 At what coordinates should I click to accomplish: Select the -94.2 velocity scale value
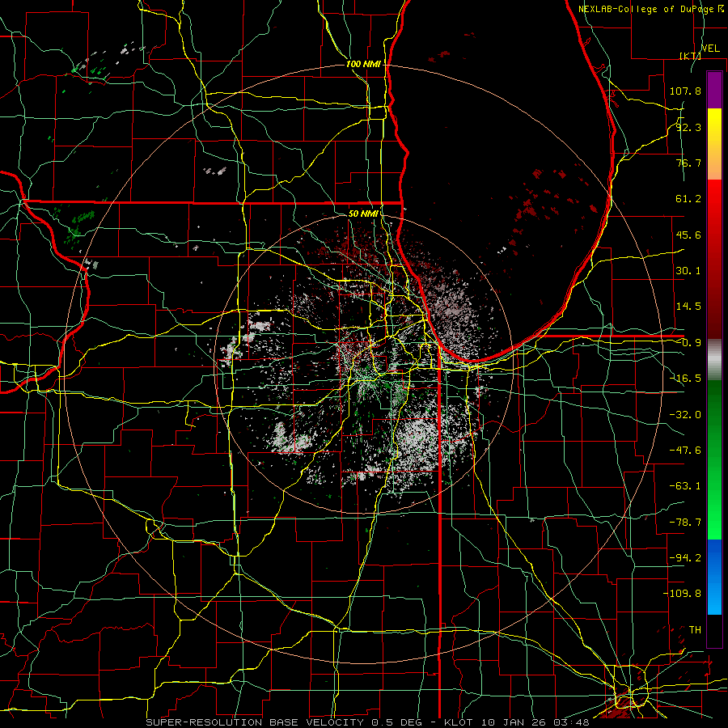(685, 558)
